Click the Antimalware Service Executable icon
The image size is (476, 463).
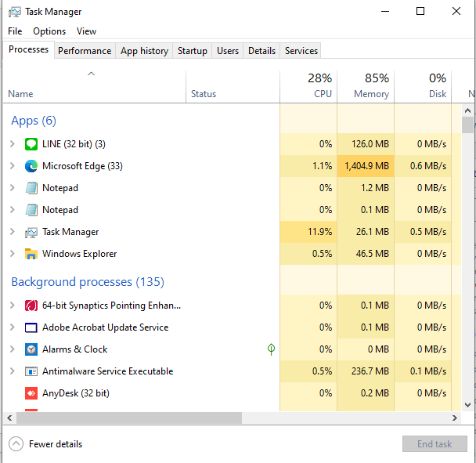coord(31,371)
